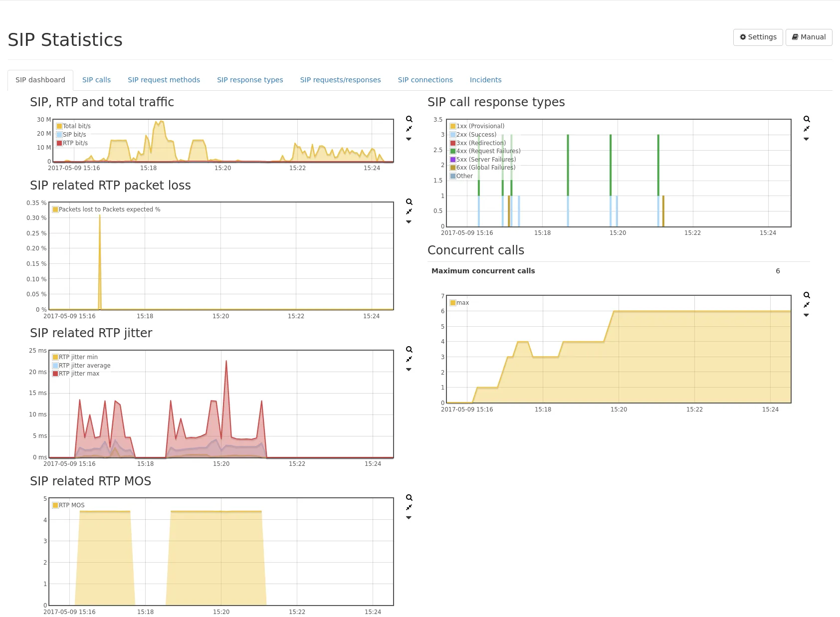This screenshot has width=840, height=617.
Task: Click the magnifier icon beside the RTP jitter chart
Action: coord(409,350)
